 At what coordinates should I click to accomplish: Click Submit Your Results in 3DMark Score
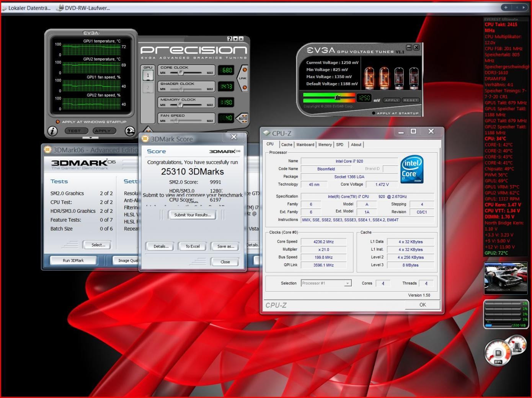193,215
